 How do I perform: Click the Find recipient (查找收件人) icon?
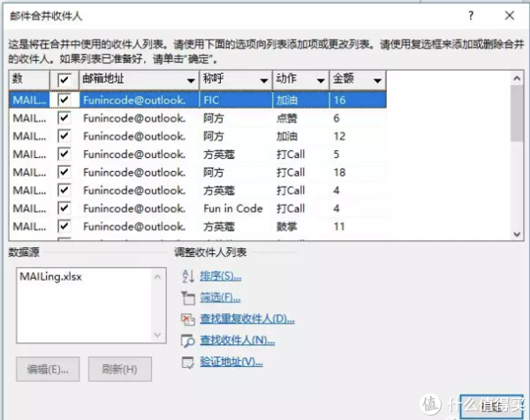pos(185,341)
